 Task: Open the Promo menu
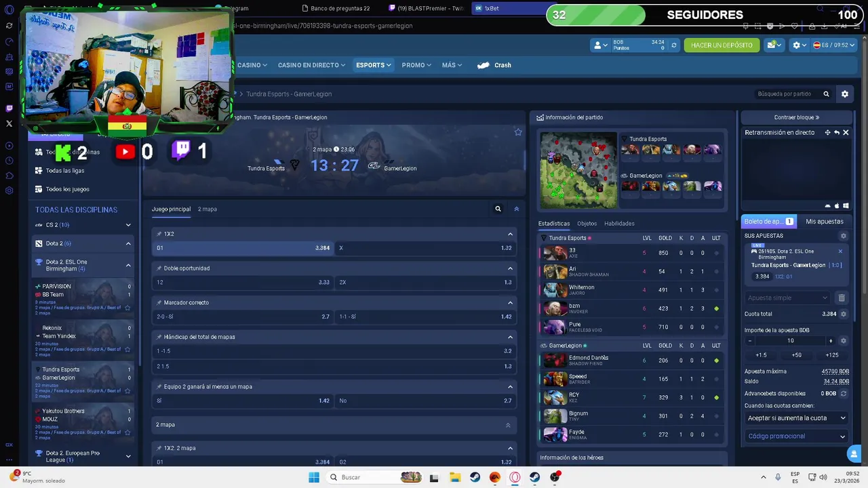click(416, 65)
